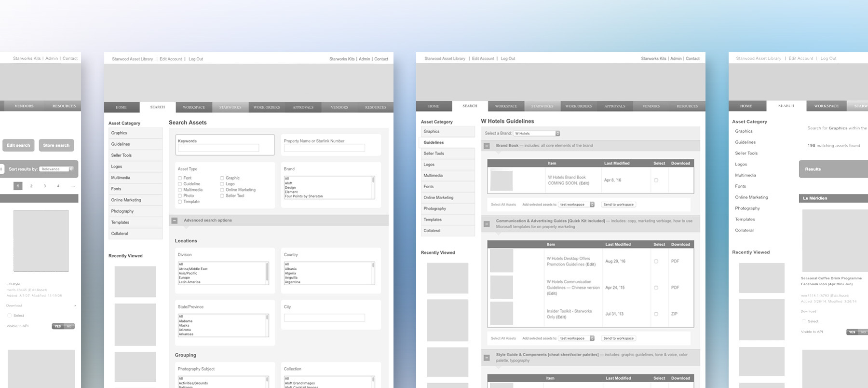Screen dimensions: 868x388
Task: Tick Select checkbox for Desktop Offers Promotion Guidelines
Action: pyautogui.click(x=656, y=261)
